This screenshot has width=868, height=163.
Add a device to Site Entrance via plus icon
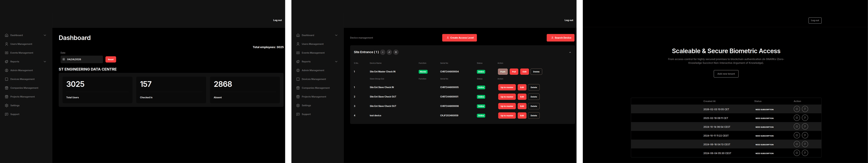[x=382, y=52]
